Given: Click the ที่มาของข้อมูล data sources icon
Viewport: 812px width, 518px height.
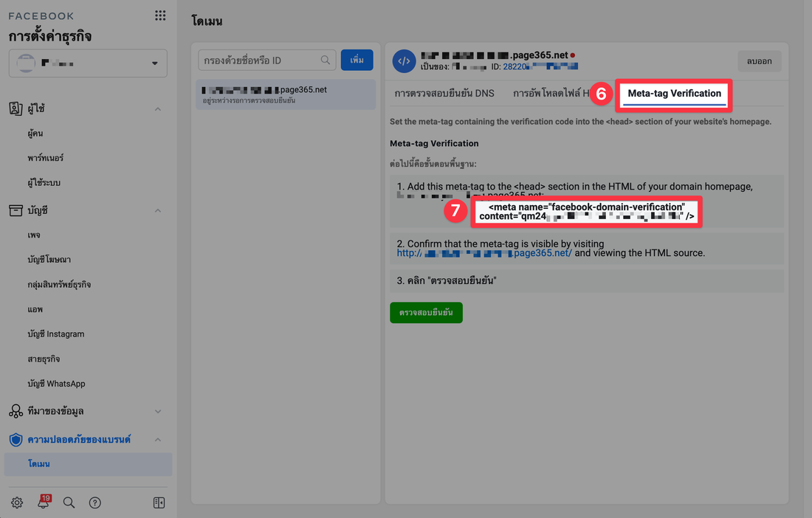Looking at the screenshot, I should coord(16,411).
